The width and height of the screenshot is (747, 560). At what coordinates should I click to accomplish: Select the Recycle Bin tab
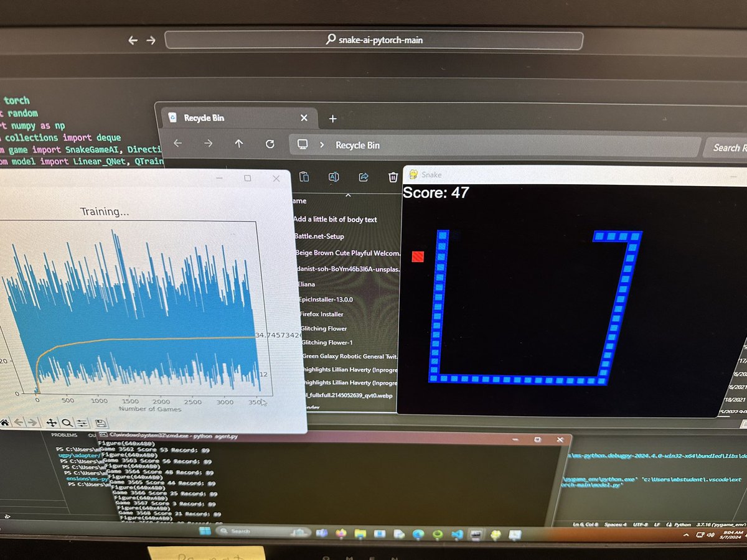point(240,118)
